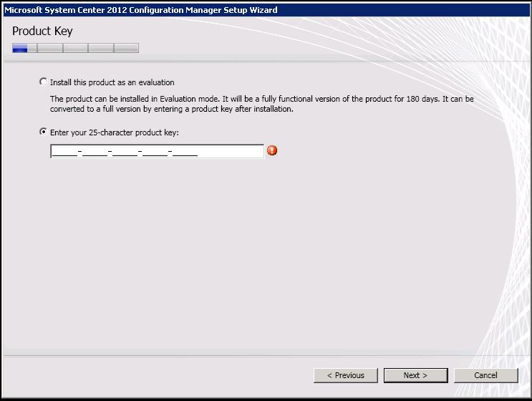Click the Configuration Manager Setup Wizard title bar
Viewport: 532px width, 401px height.
pos(266,10)
